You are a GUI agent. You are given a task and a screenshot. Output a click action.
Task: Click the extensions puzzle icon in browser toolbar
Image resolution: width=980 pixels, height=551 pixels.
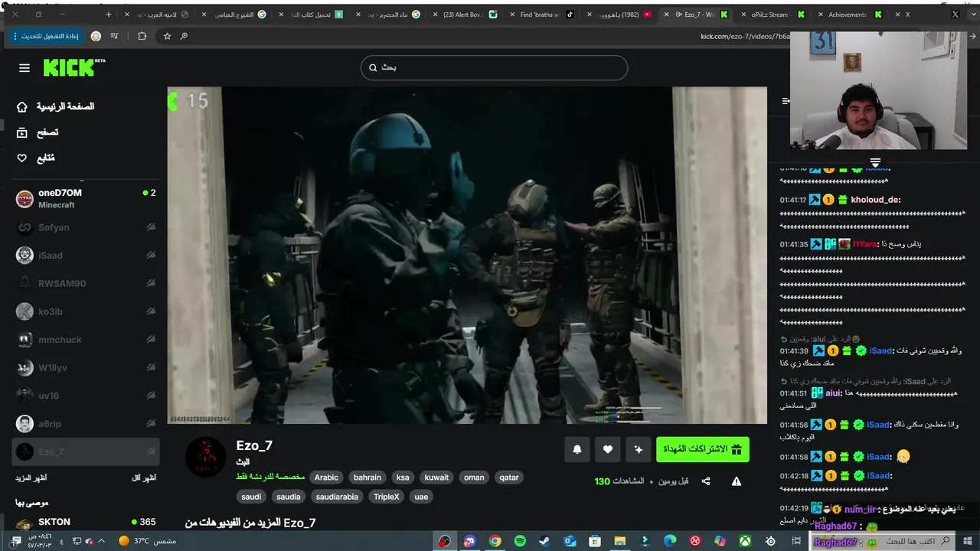click(142, 36)
